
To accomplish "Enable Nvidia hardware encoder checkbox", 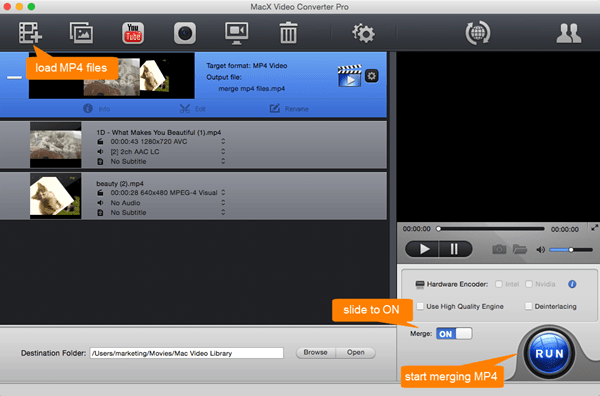I will click(x=529, y=284).
